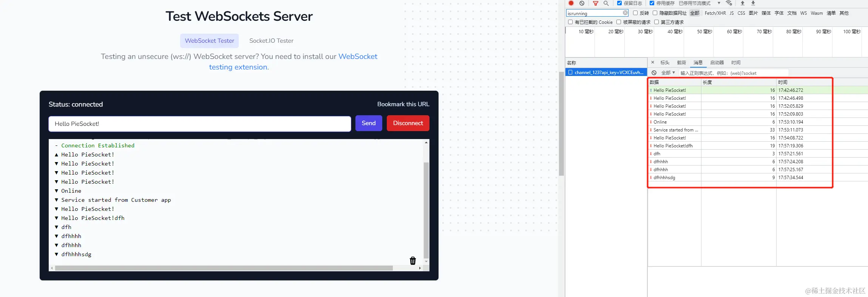This screenshot has height=297, width=868.
Task: Expand the Online log entry triangle
Action: point(56,191)
